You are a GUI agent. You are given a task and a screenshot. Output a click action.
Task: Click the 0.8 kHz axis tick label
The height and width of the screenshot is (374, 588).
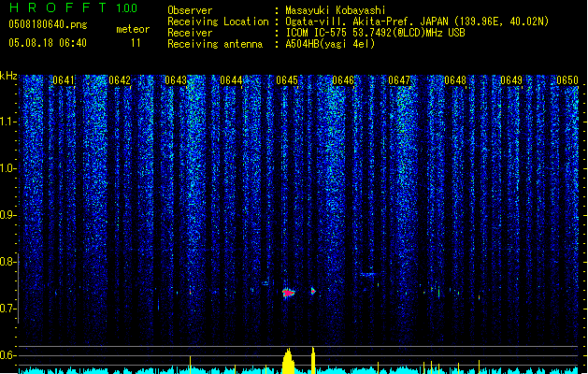tap(7, 262)
